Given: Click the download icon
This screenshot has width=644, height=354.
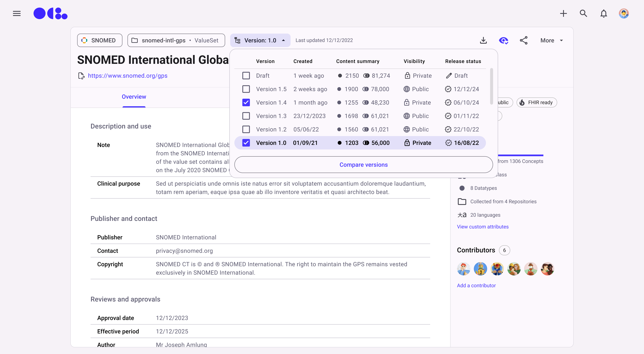Looking at the screenshot, I should [483, 40].
